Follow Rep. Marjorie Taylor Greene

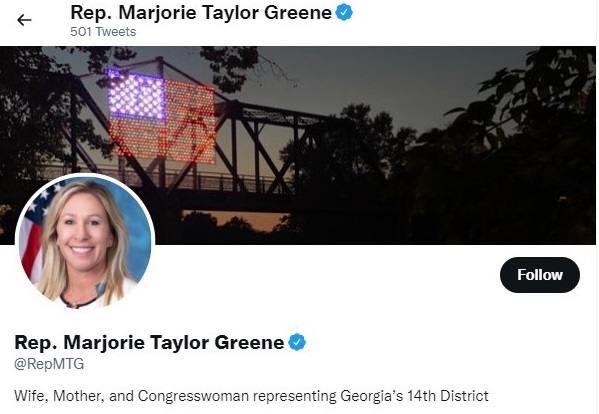click(x=539, y=275)
